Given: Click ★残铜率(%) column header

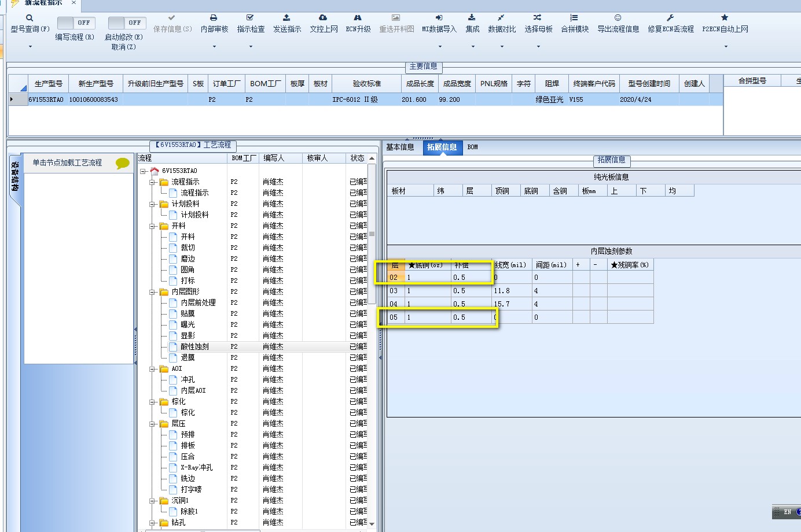Looking at the screenshot, I should coord(630,265).
